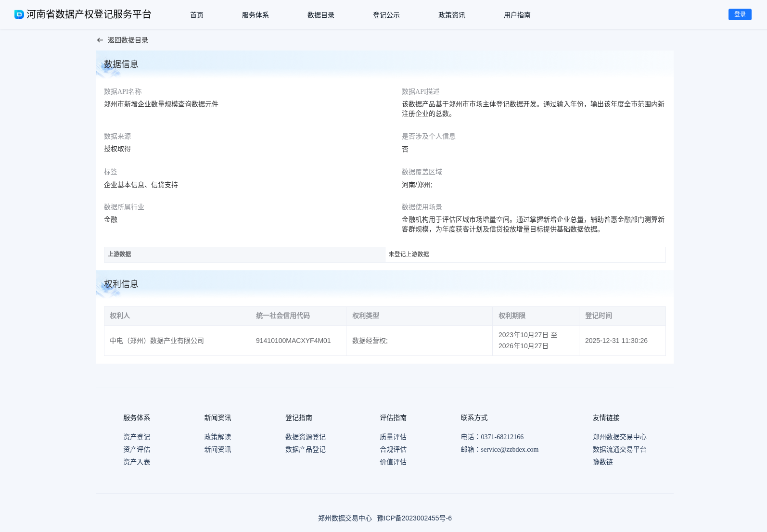Click coverage area value 河南/郑州
Viewport: 767px width, 532px height.
point(417,185)
